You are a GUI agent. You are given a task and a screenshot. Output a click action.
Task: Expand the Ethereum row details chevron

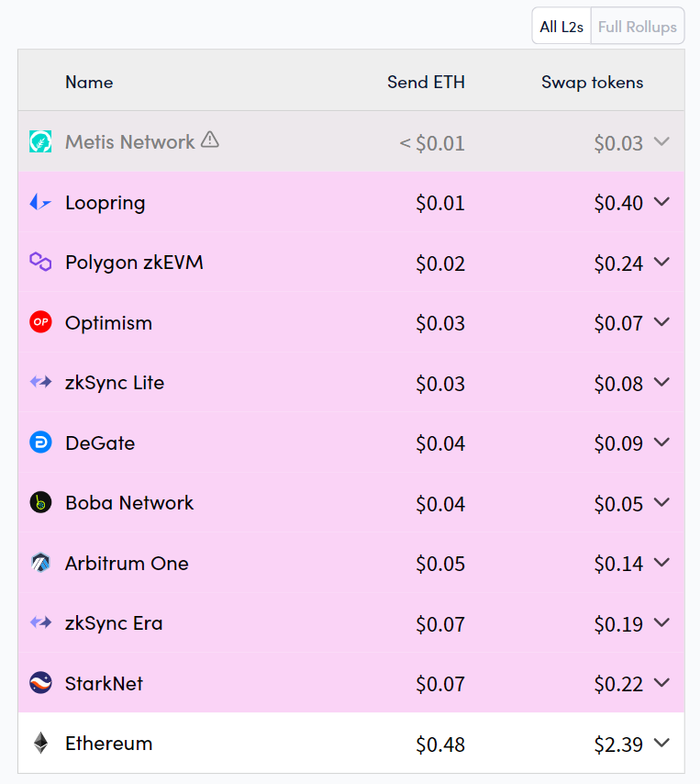pyautogui.click(x=661, y=744)
